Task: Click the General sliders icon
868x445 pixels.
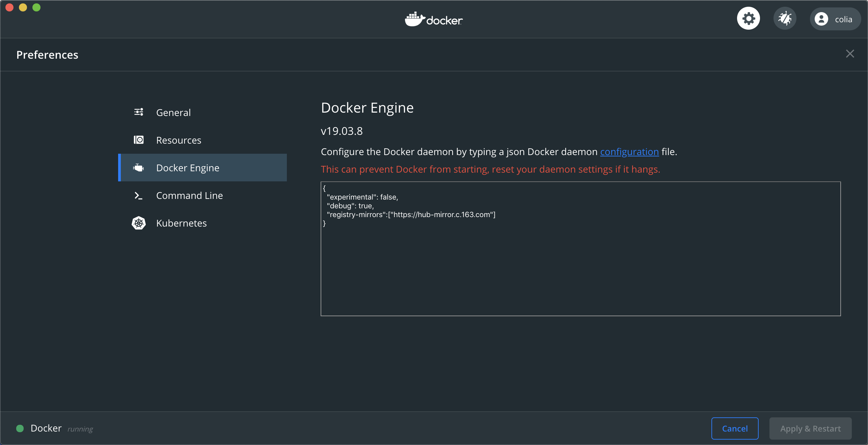Action: pos(139,112)
